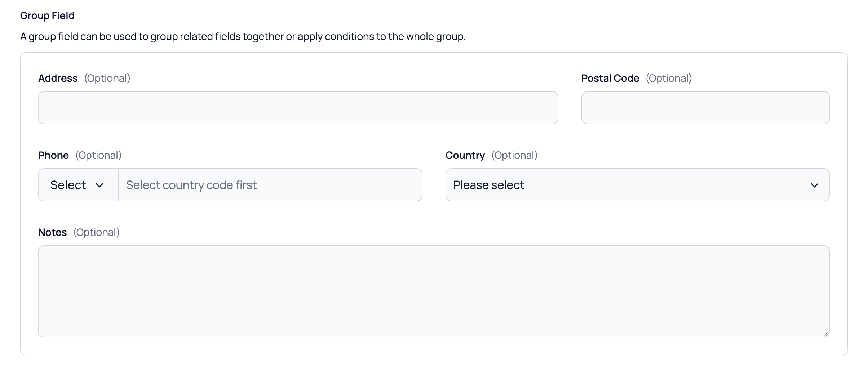Click the Postal Code field label

click(610, 78)
